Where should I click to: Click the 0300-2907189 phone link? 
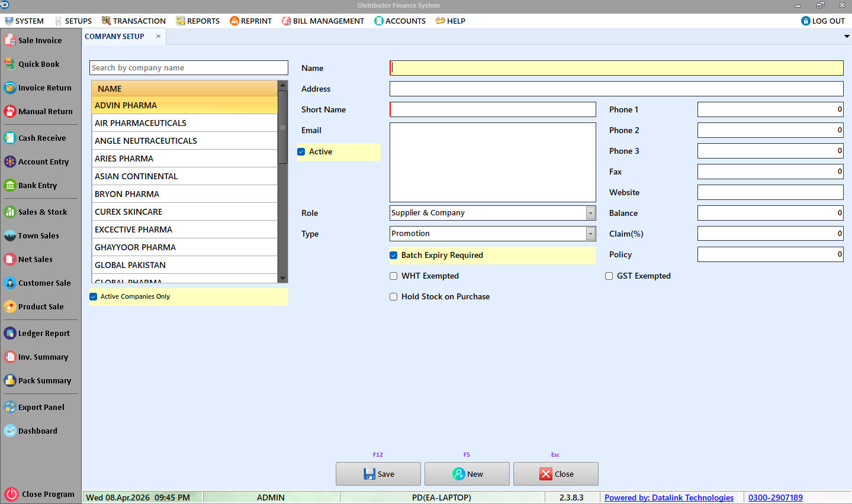pyautogui.click(x=776, y=497)
